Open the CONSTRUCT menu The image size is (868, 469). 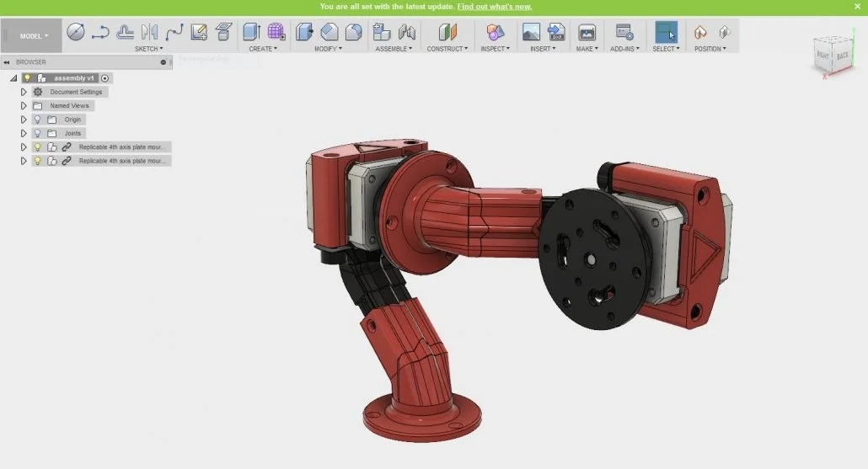(447, 49)
